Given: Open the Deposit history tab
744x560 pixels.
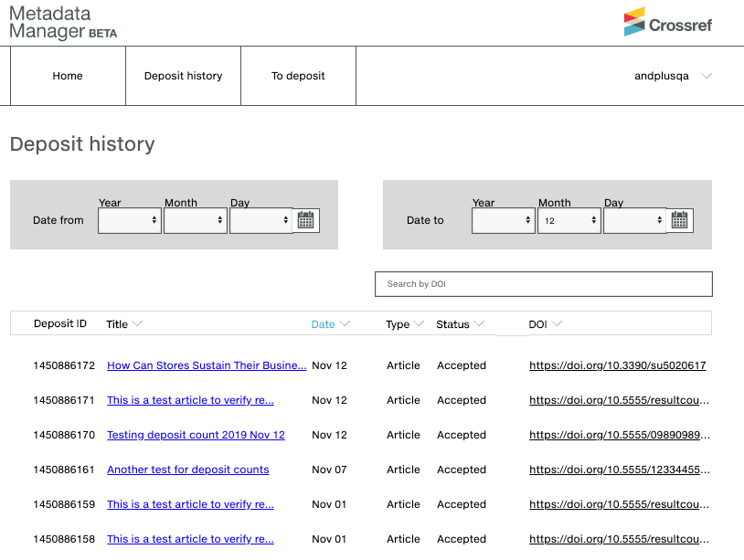Looking at the screenshot, I should click(183, 76).
